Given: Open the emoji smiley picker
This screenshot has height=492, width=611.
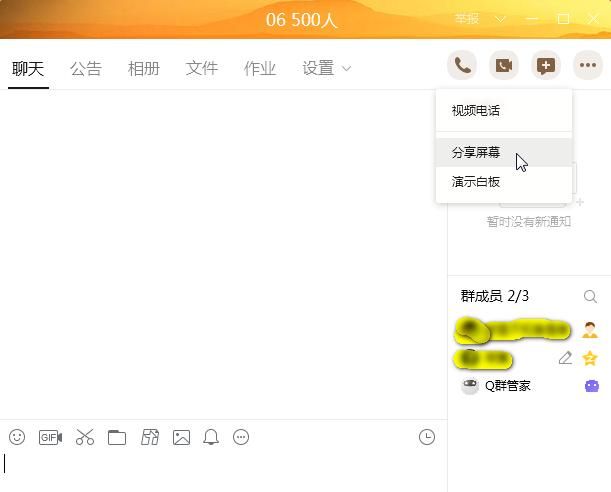Looking at the screenshot, I should 17,437.
